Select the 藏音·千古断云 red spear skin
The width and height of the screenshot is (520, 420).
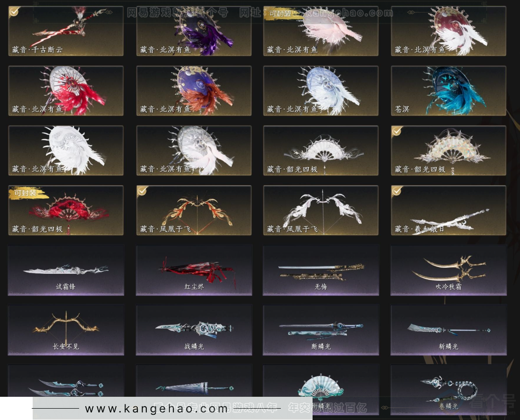(x=66, y=31)
